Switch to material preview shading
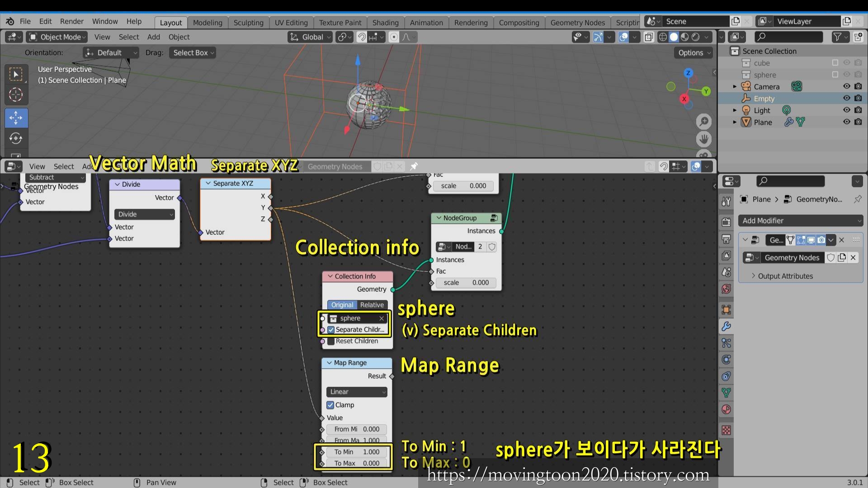The width and height of the screenshot is (868, 488). pos(685,37)
